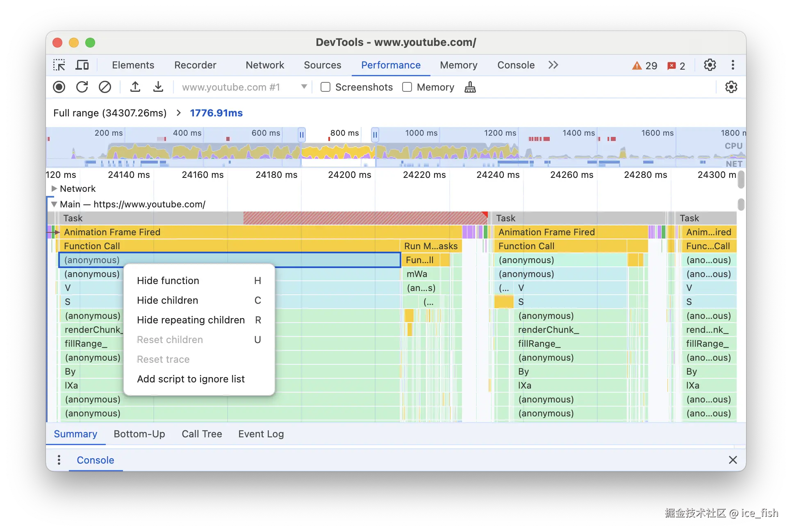Click the record performance icon

click(59, 87)
